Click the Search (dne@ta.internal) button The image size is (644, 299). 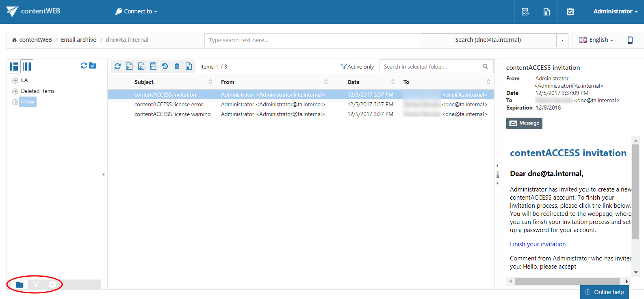488,40
